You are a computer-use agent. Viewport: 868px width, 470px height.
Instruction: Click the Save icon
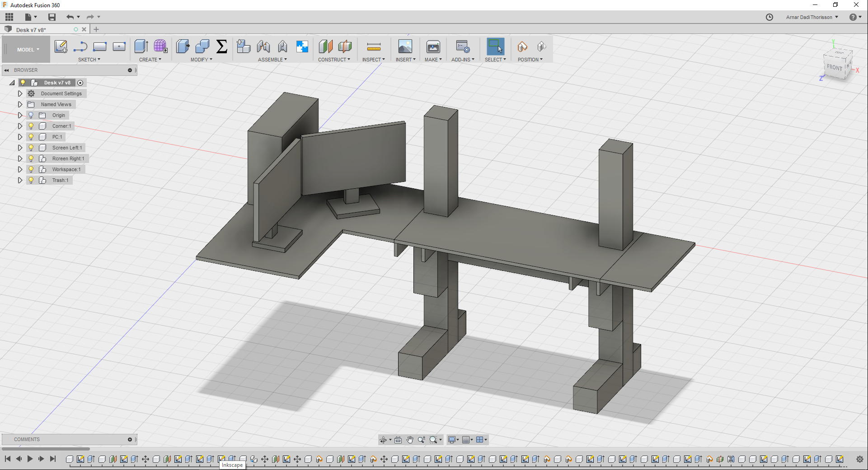pos(52,17)
